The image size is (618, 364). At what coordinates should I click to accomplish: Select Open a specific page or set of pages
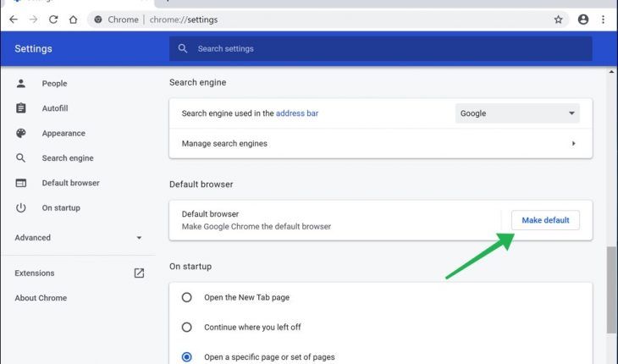coord(186,357)
